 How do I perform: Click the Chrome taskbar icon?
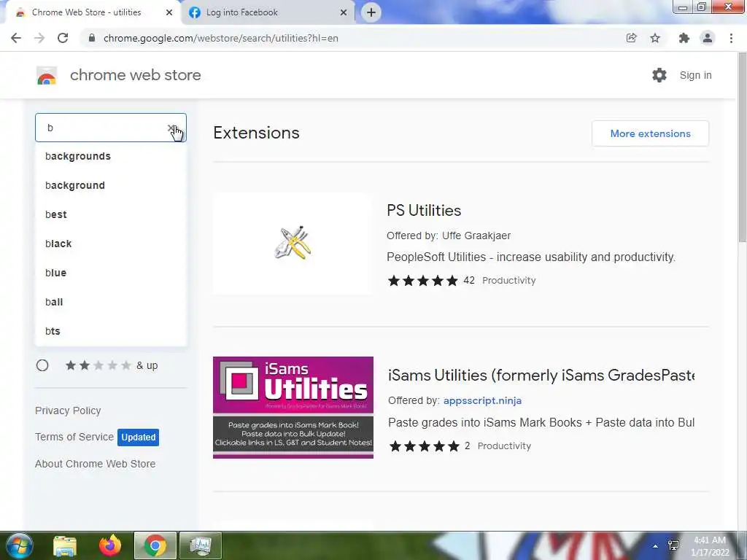[x=155, y=545]
